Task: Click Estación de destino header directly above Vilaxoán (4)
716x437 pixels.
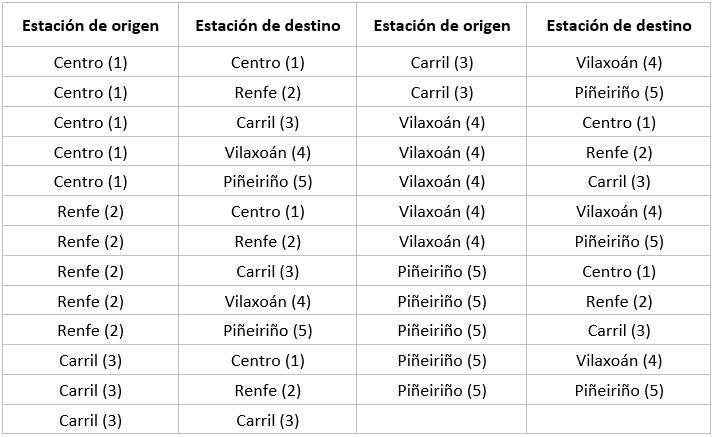Action: click(619, 26)
